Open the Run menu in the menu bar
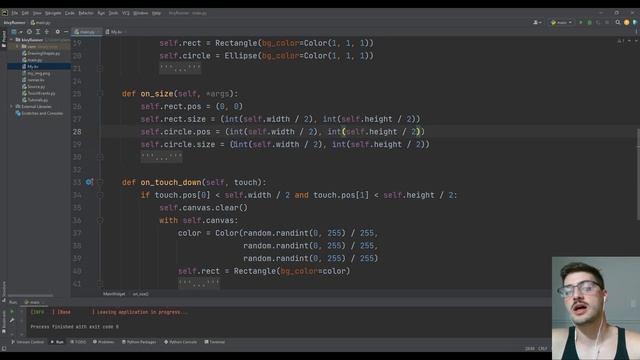Image resolution: width=640 pixels, height=360 pixels. tap(101, 13)
